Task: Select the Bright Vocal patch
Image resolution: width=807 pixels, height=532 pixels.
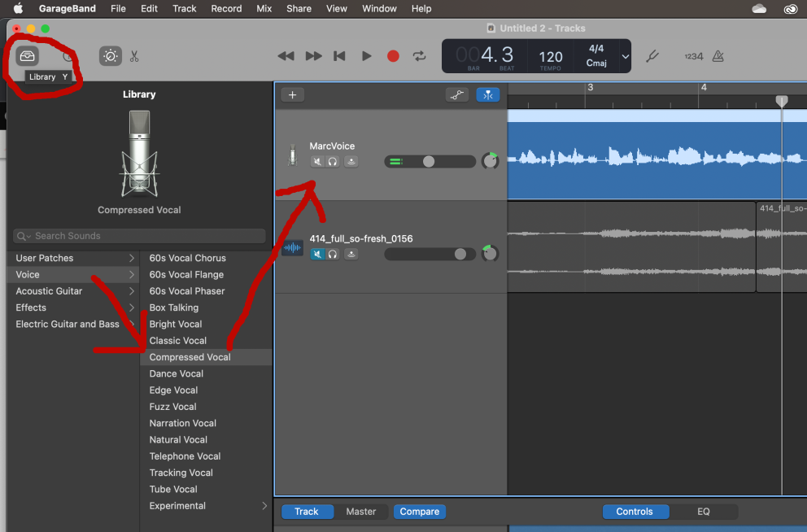Action: [206, 324]
